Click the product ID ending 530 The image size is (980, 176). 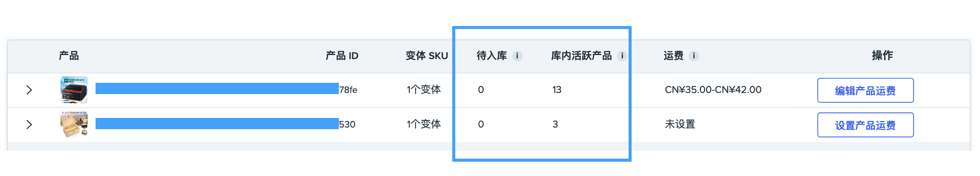click(x=347, y=124)
